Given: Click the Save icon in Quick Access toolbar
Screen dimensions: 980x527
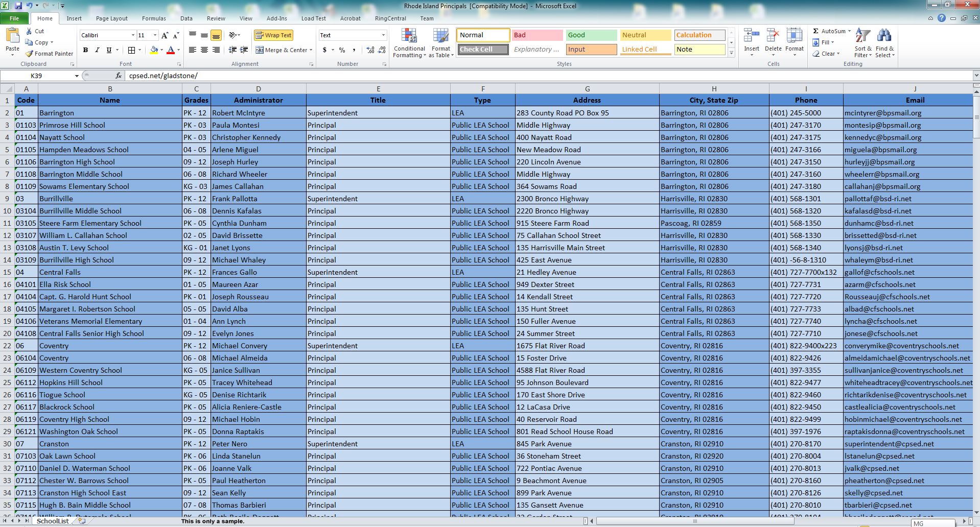Looking at the screenshot, I should point(18,6).
